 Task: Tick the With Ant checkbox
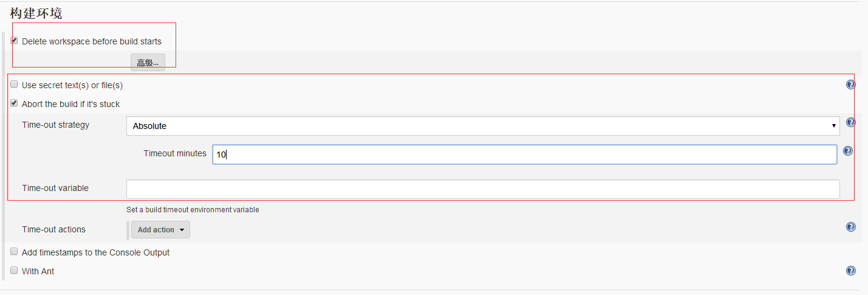click(14, 271)
